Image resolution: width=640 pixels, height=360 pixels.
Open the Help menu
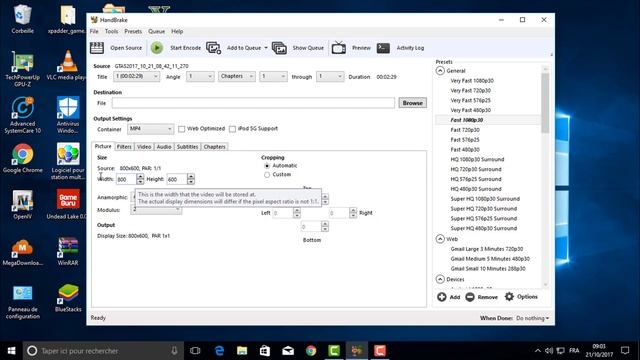(x=177, y=31)
